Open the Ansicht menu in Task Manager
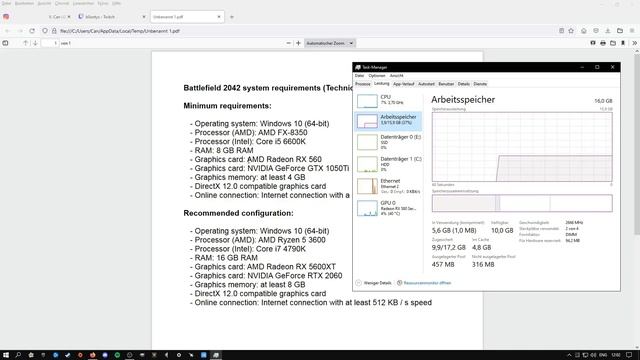Image resolution: width=640 pixels, height=360 pixels. pyautogui.click(x=396, y=76)
